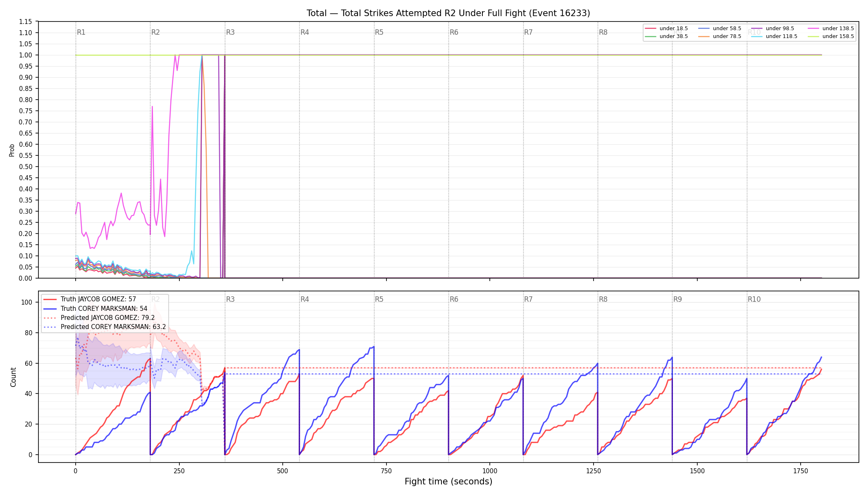Click the R7 round marker in the Count chart
Viewport: 868px width, 496px height.
click(528, 299)
